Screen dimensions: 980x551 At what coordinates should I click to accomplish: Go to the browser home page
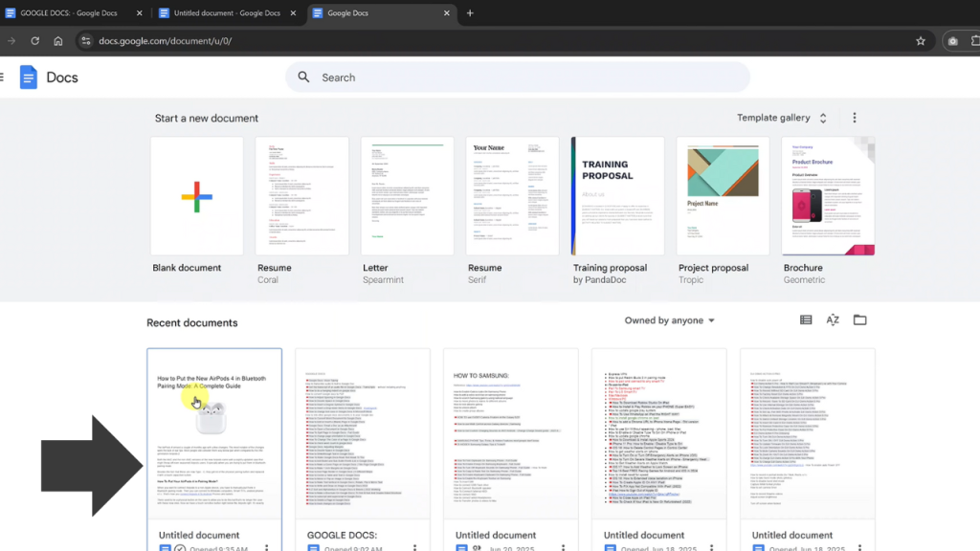pyautogui.click(x=58, y=41)
